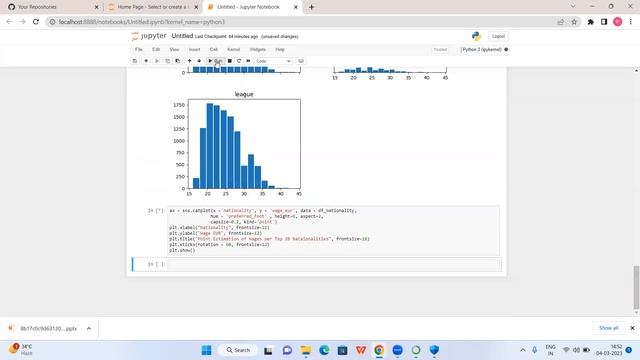Screen dimensions: 640x360
Task: Open Chrome extensions puzzle icon
Action: click(x=591, y=22)
